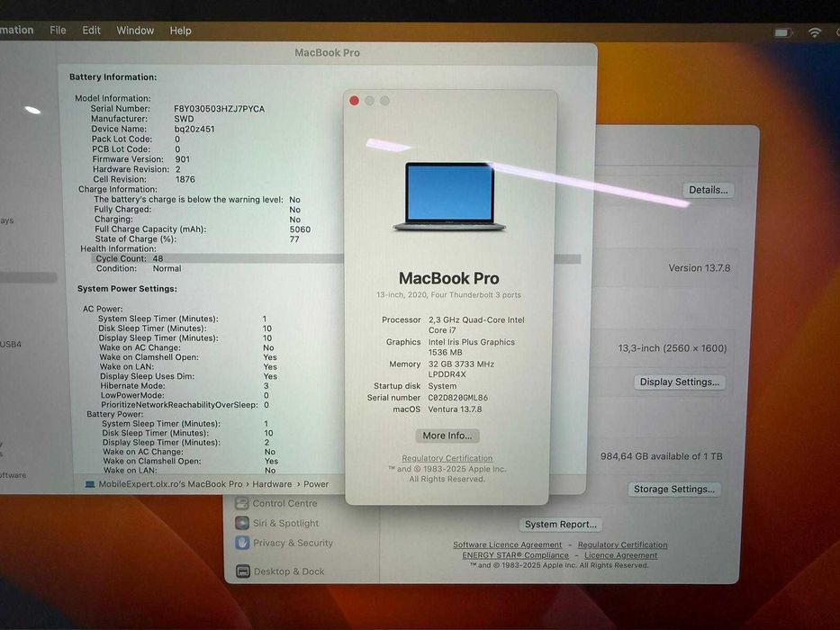The image size is (840, 630).
Task: Click the Device Name bq20z451 value
Action: (x=194, y=129)
